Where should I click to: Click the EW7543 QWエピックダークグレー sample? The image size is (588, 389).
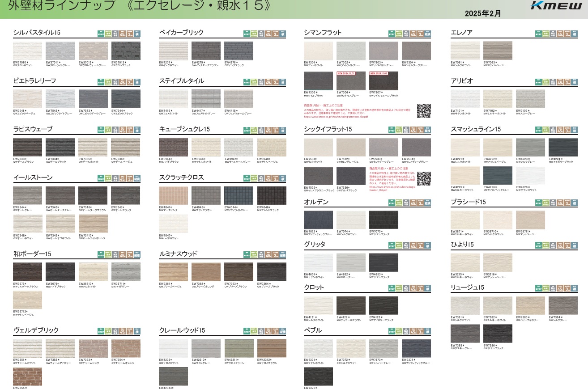pyautogui.click(x=93, y=99)
